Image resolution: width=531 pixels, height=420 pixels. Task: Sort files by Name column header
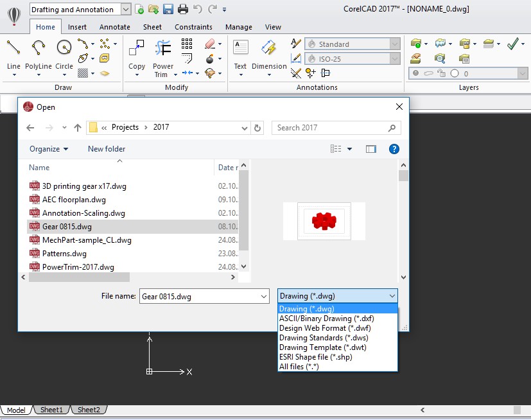[x=39, y=168]
